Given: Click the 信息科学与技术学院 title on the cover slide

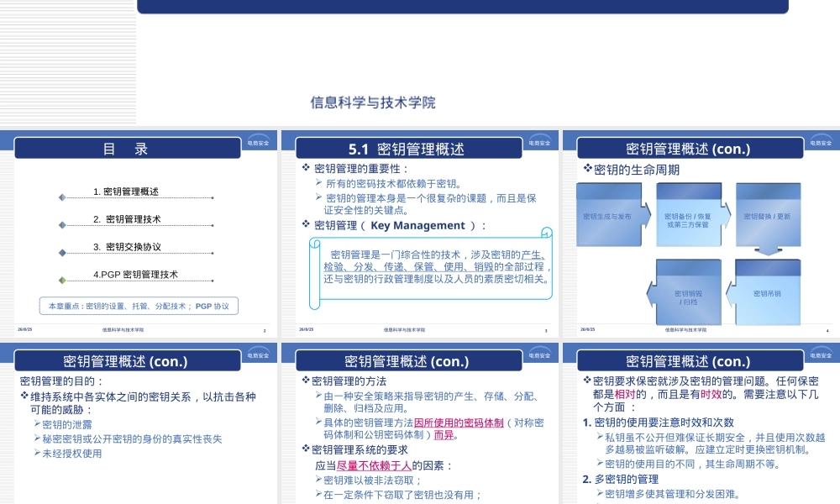Looking at the screenshot, I should (373, 102).
